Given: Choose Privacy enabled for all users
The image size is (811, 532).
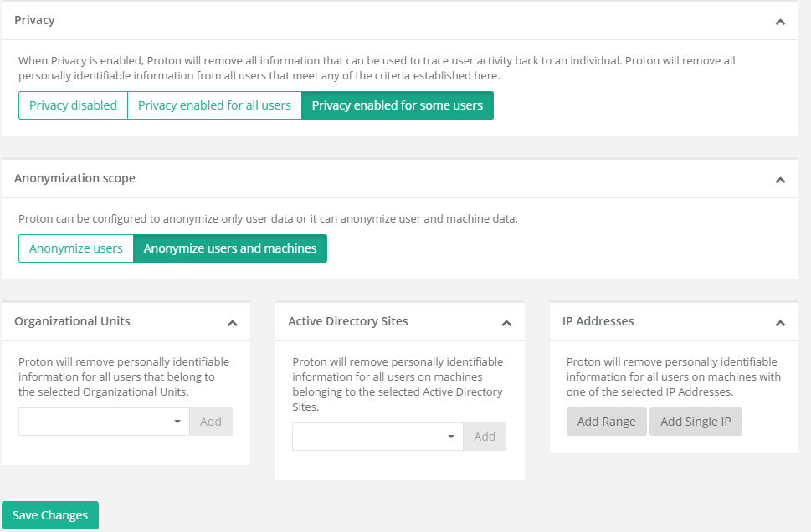Looking at the screenshot, I should [x=214, y=105].
